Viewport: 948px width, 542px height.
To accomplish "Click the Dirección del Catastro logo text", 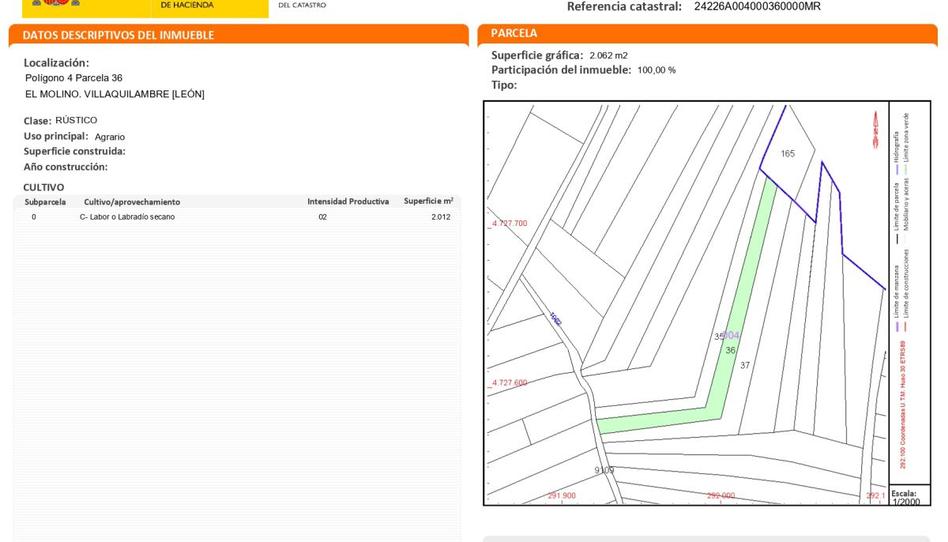I will coord(301,5).
